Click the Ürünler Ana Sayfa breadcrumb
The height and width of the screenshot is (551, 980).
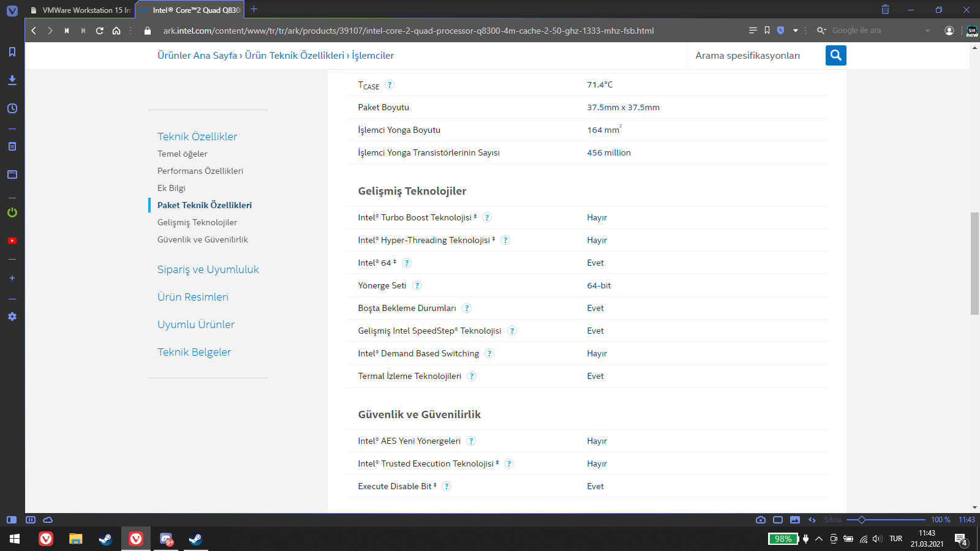(197, 55)
